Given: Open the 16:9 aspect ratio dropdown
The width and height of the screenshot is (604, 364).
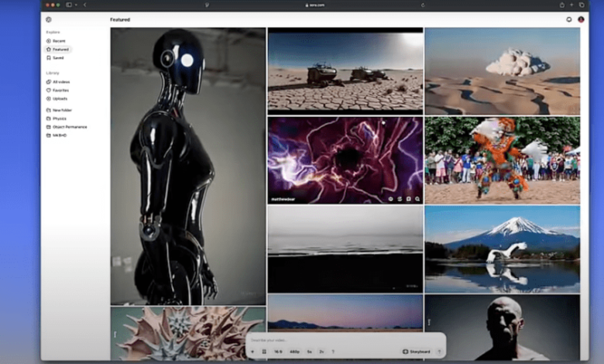Looking at the screenshot, I should (x=278, y=352).
